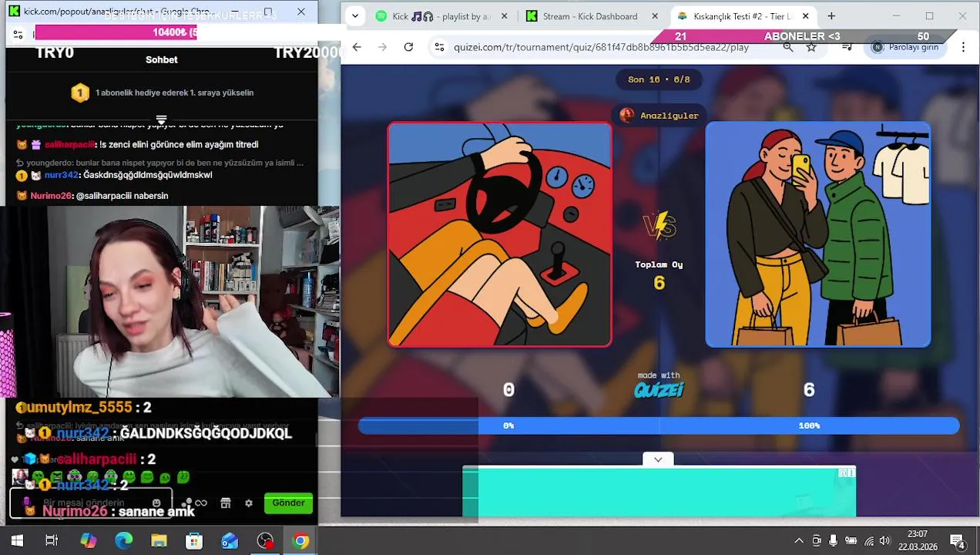Open the notification center with 4 badge
Screen dimensions: 980x555
958,541
